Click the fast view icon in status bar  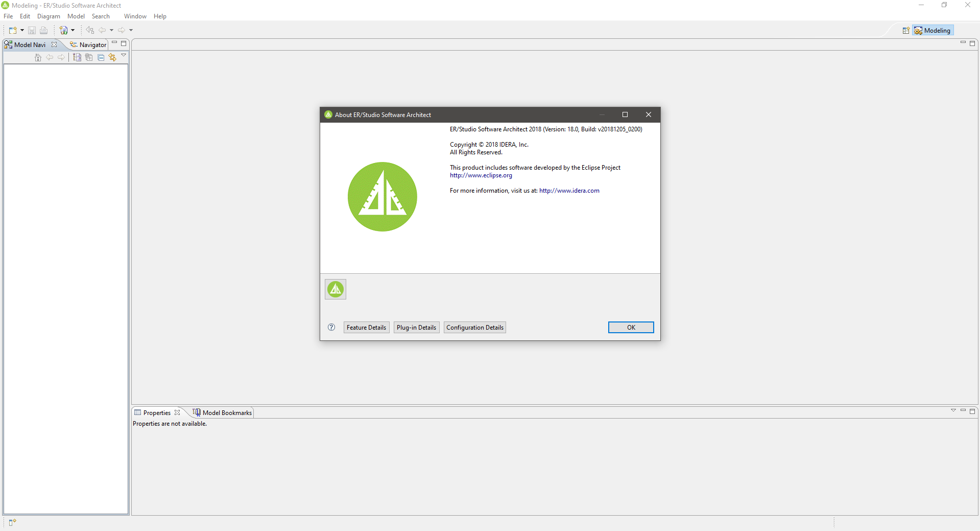point(12,522)
